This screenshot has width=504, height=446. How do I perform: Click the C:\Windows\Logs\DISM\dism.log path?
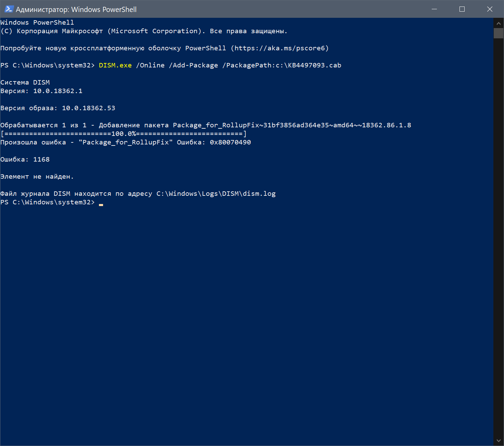point(216,194)
